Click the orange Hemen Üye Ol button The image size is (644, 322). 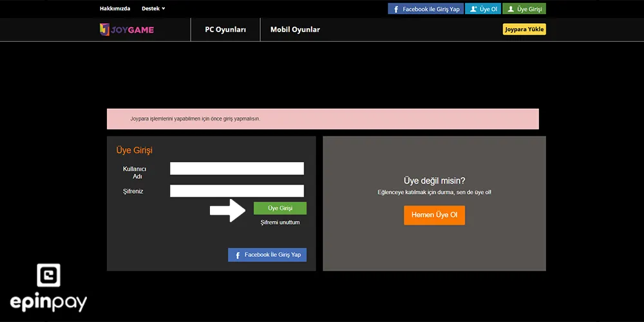434,215
